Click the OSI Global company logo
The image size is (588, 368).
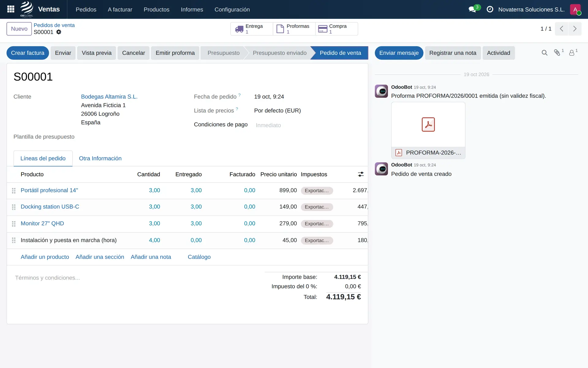[27, 9]
